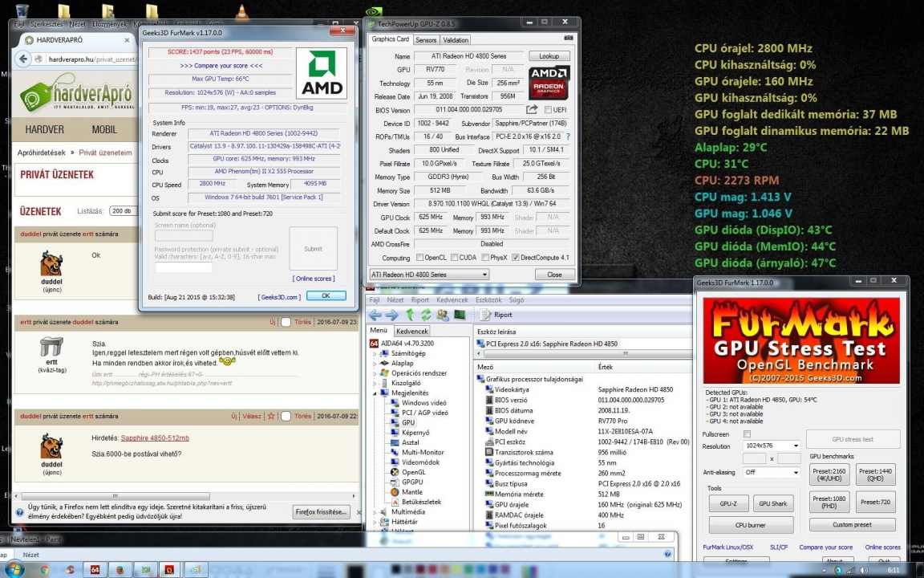Click AMD logo in FurMark score dialog
The width and height of the screenshot is (924, 578).
click(322, 72)
